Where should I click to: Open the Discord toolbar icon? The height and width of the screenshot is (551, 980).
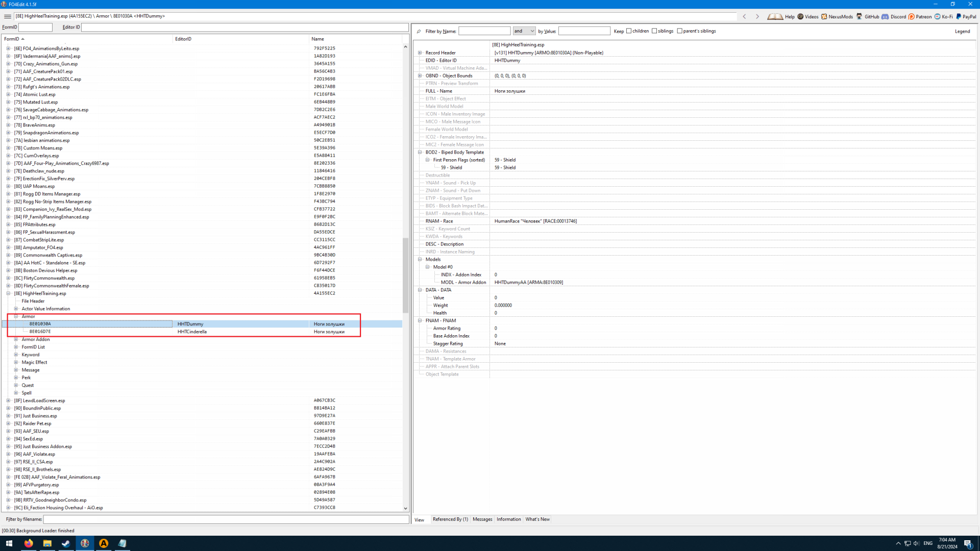pyautogui.click(x=885, y=16)
